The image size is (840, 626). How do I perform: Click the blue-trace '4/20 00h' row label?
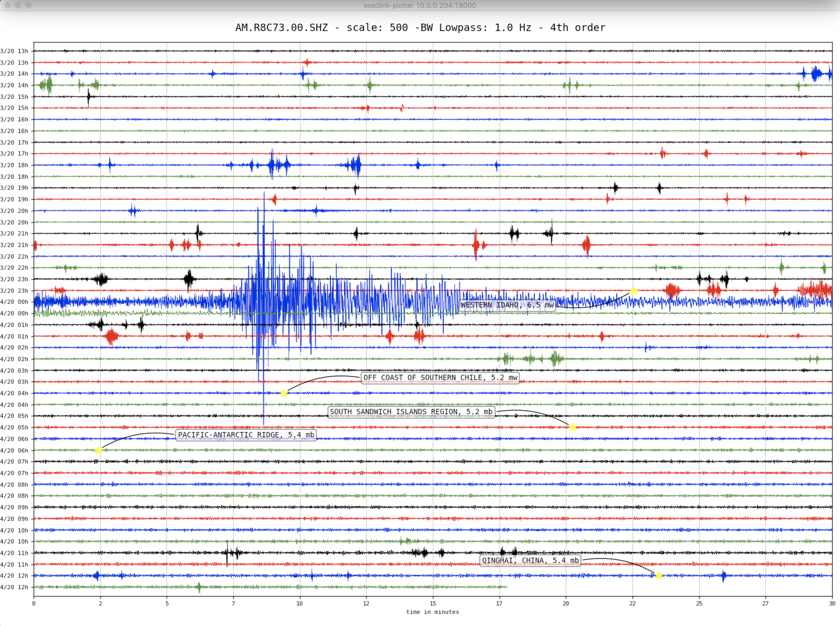coord(14,302)
